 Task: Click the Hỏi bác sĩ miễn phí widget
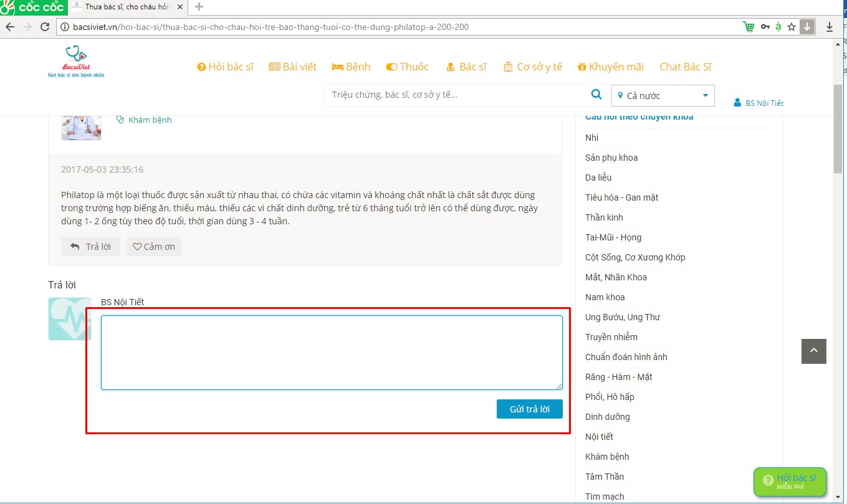(790, 482)
